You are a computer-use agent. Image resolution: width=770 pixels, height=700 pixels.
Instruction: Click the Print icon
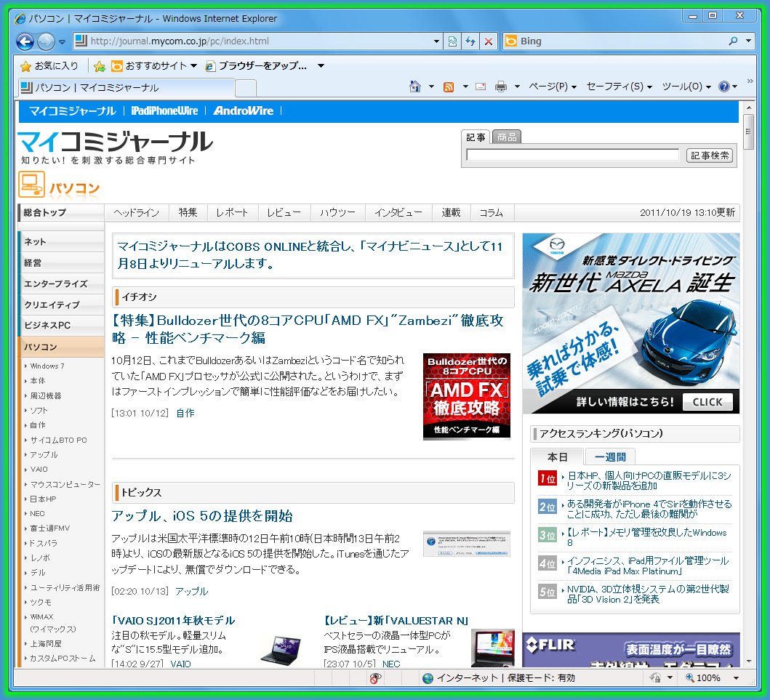tap(501, 87)
